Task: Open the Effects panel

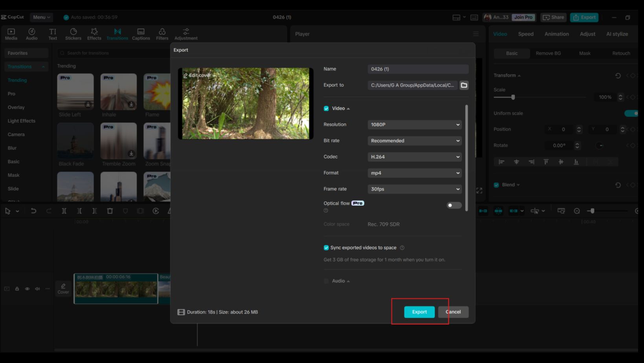Action: [94, 34]
